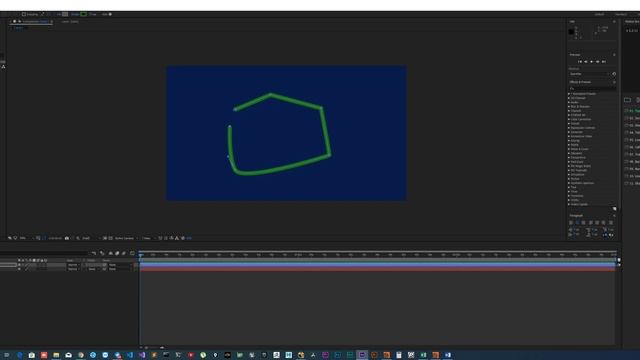Screen dimensions: 640x360
Task: Expand the Color Correction effects category
Action: [569, 119]
